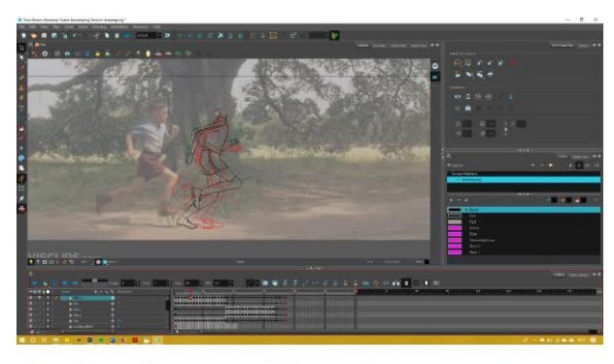Screen dimensions: 614x364
Task: Select the light grey colour swatch
Action: (x=455, y=222)
